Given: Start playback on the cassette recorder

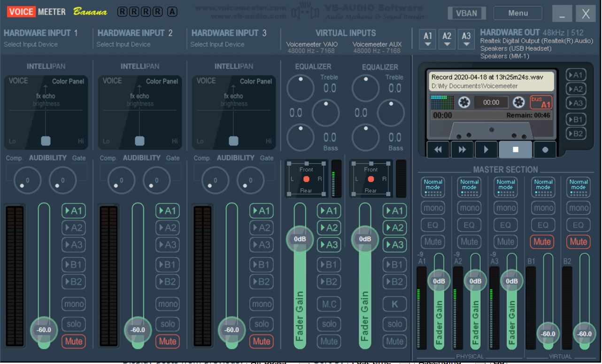Looking at the screenshot, I should 486,150.
